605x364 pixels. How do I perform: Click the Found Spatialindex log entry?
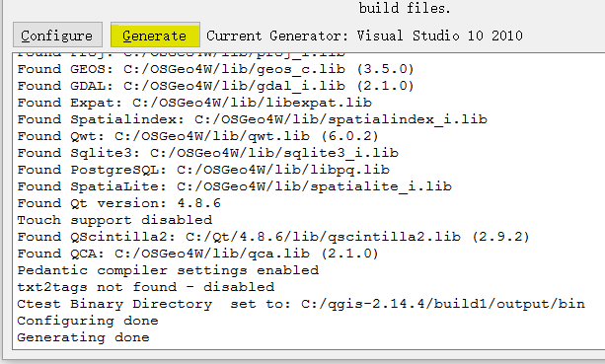coord(252,119)
